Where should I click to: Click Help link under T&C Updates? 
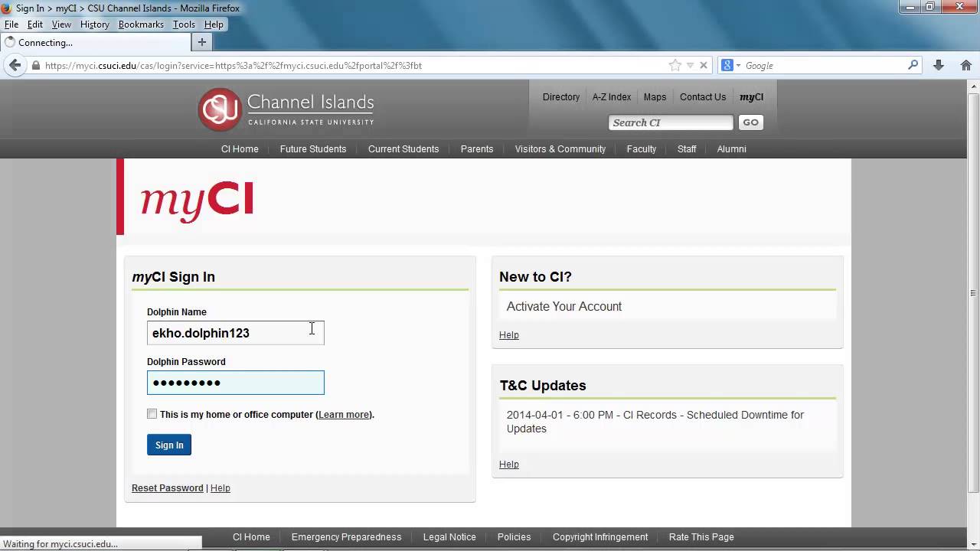tap(509, 465)
